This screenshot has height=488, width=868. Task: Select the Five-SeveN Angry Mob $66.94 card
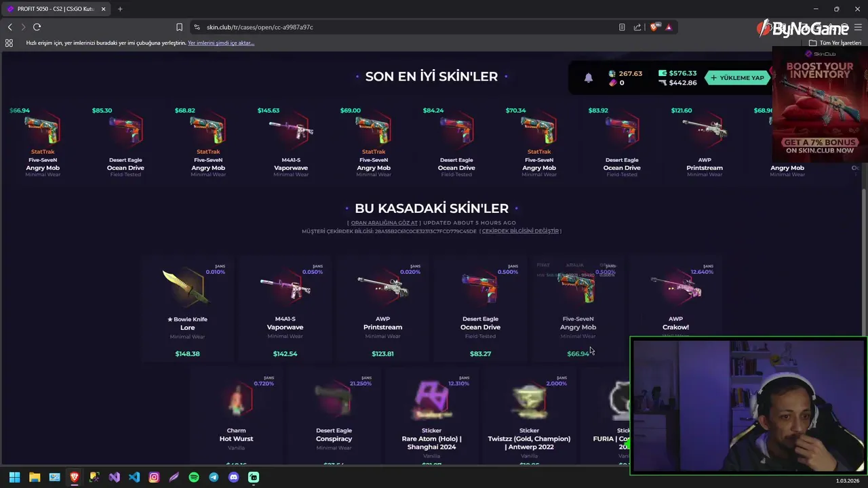click(x=578, y=310)
